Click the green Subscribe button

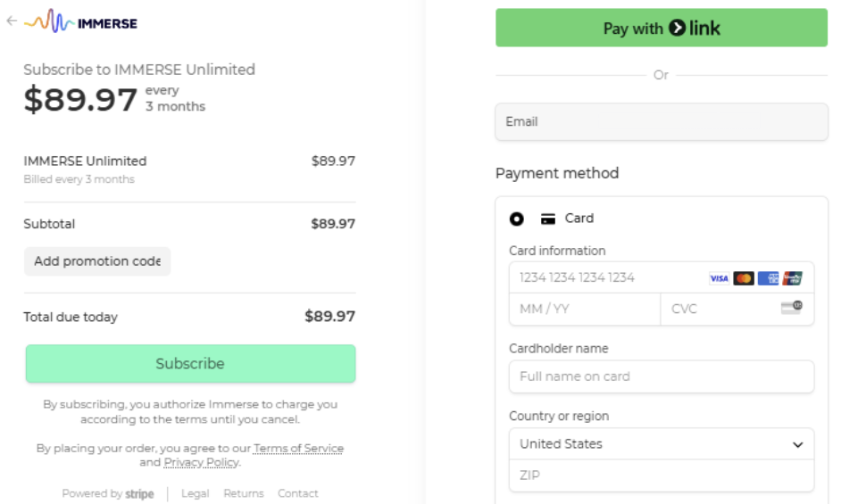tap(190, 364)
